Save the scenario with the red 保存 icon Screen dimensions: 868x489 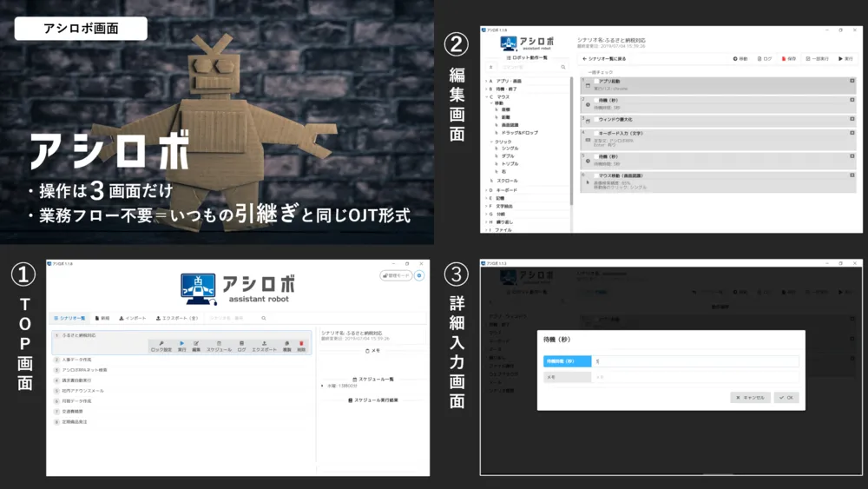(x=789, y=59)
